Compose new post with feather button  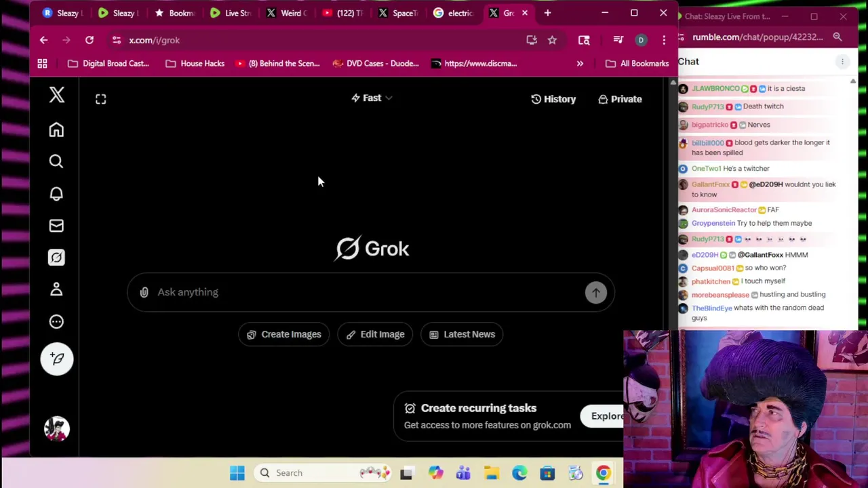point(57,359)
